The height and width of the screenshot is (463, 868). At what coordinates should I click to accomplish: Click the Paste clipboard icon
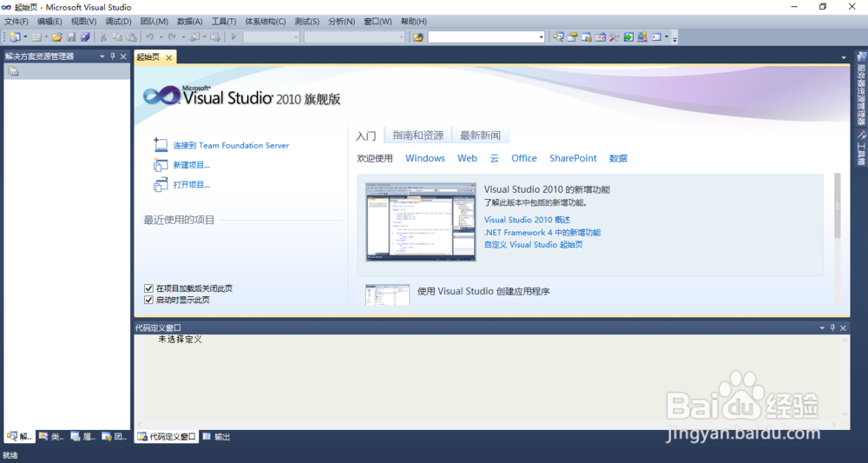[131, 37]
